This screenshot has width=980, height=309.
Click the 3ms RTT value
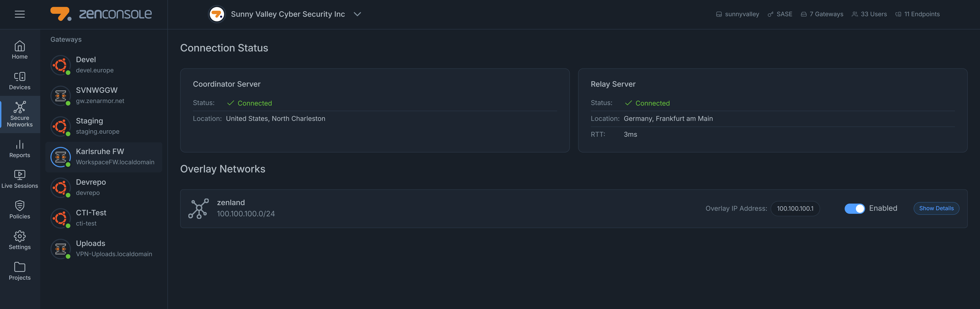coord(630,135)
